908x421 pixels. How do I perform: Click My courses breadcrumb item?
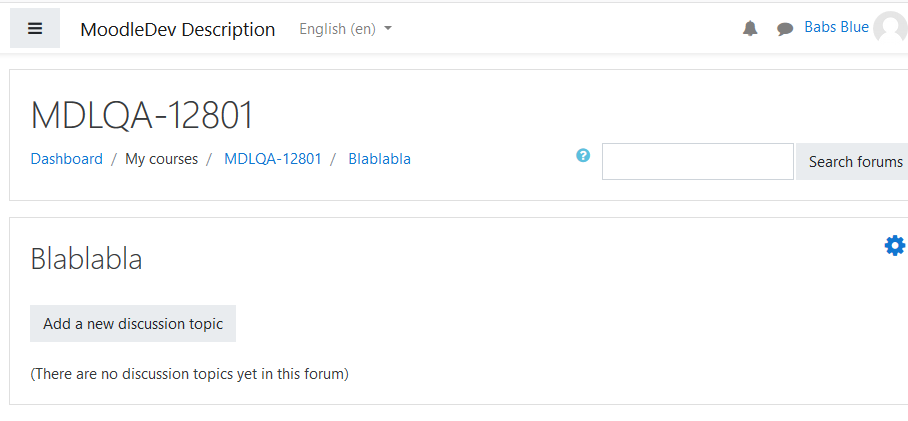click(x=162, y=159)
